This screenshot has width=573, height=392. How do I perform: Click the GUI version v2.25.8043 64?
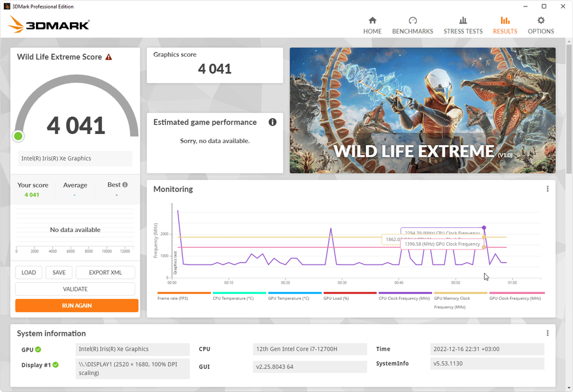click(x=310, y=367)
